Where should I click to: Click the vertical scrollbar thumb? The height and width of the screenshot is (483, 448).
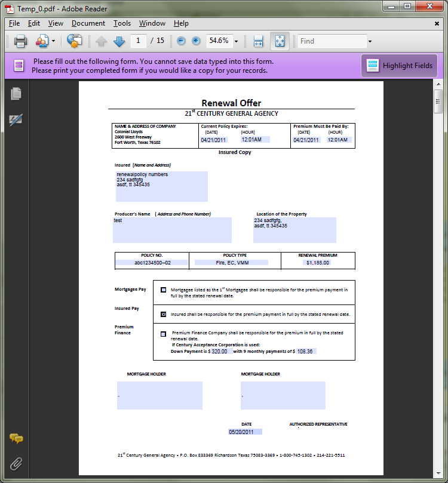tap(438, 101)
